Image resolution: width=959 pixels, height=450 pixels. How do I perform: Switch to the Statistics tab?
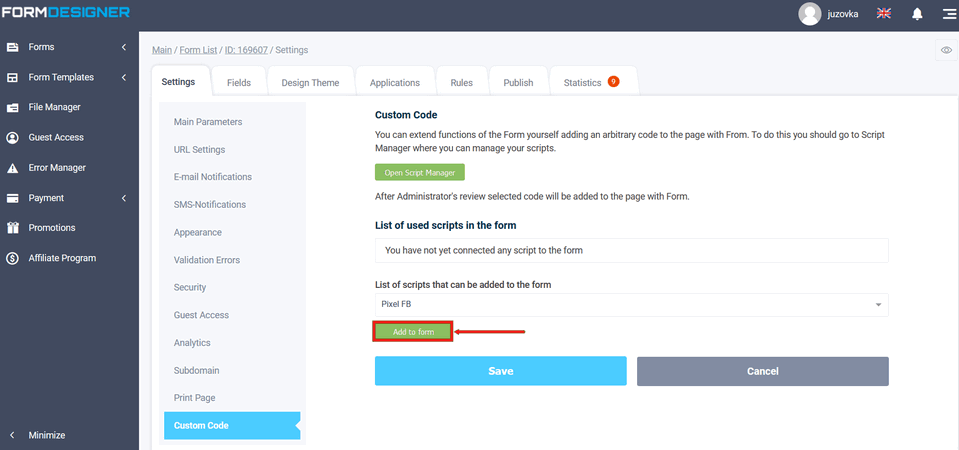coord(590,83)
